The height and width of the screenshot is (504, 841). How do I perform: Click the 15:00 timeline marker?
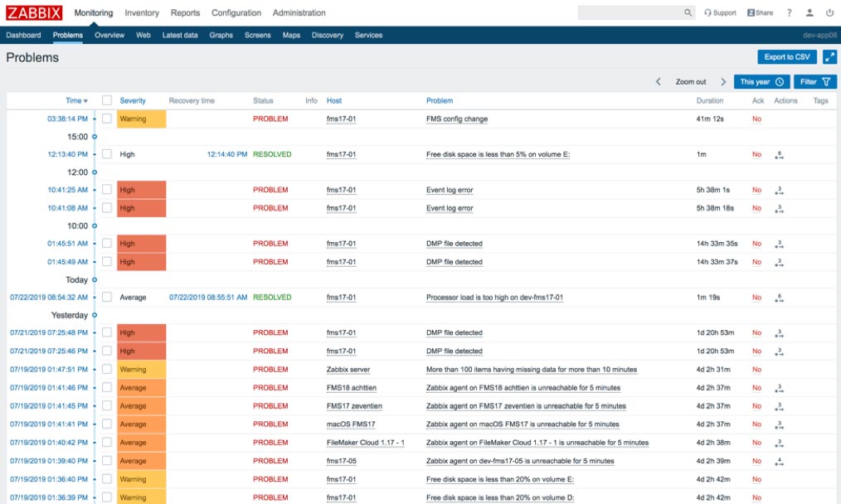pos(95,137)
